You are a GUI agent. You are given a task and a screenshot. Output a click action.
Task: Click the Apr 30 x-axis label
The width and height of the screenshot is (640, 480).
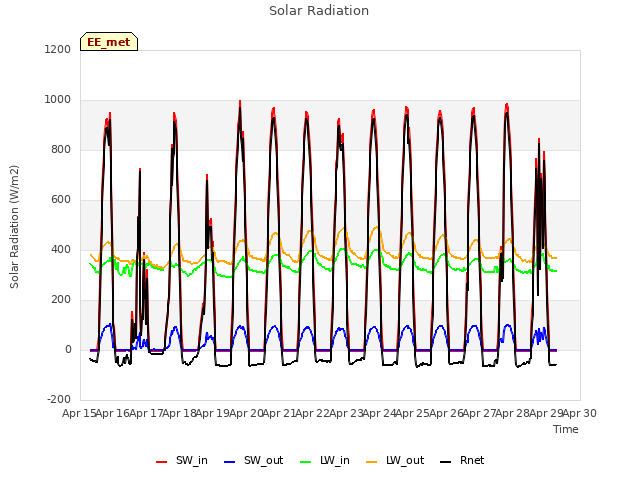(x=580, y=413)
